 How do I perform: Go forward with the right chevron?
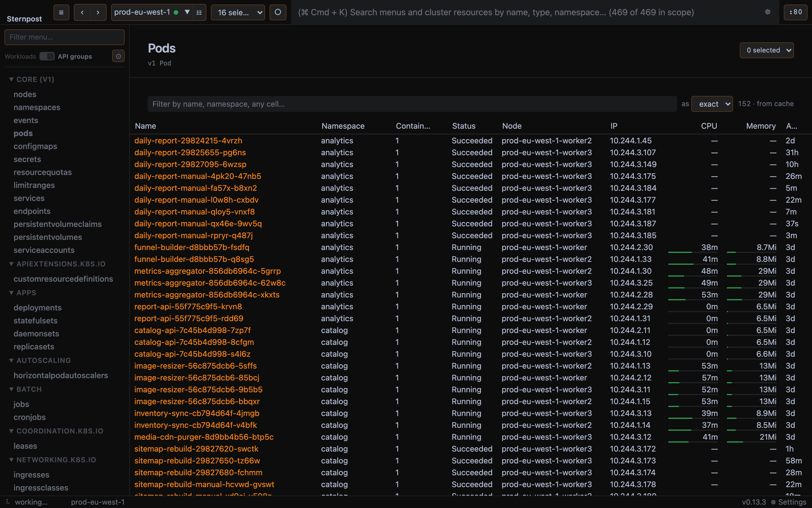pyautogui.click(x=98, y=12)
